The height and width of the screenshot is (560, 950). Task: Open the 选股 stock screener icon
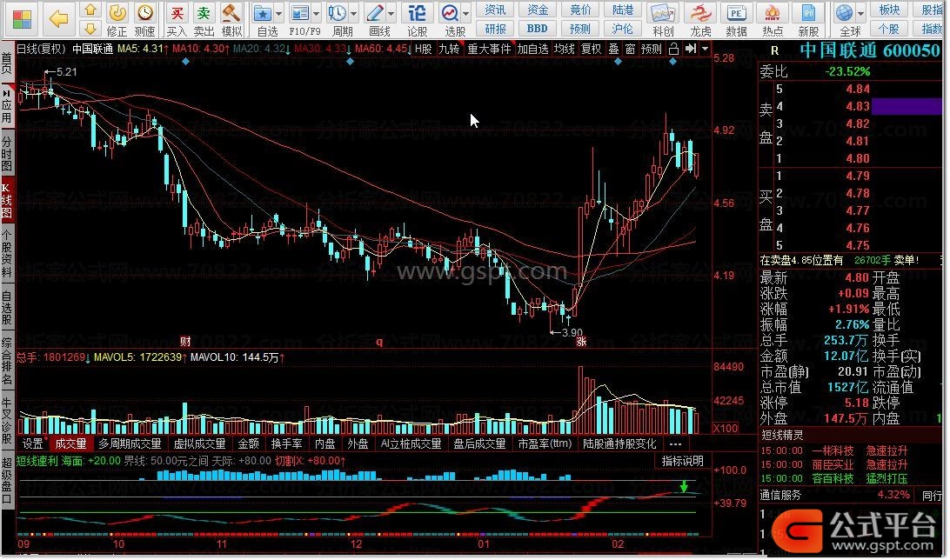tap(451, 19)
